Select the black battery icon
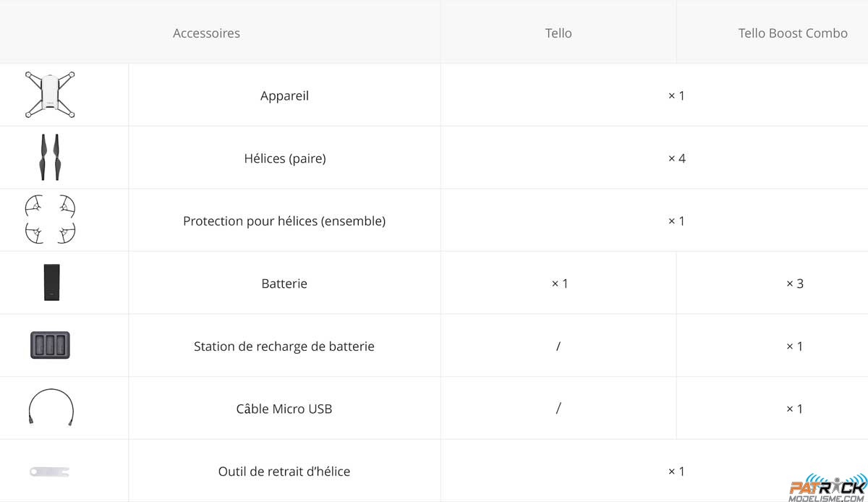 (x=51, y=283)
